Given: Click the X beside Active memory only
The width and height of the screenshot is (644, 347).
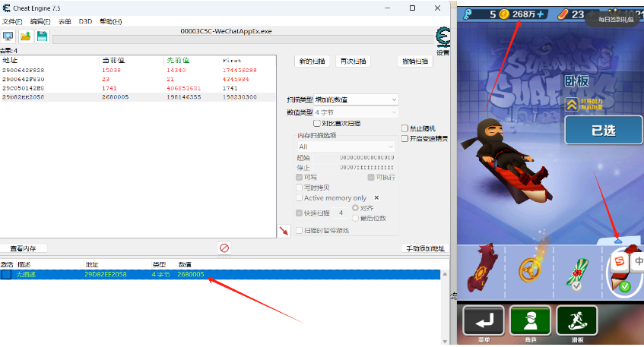Looking at the screenshot, I should [376, 197].
